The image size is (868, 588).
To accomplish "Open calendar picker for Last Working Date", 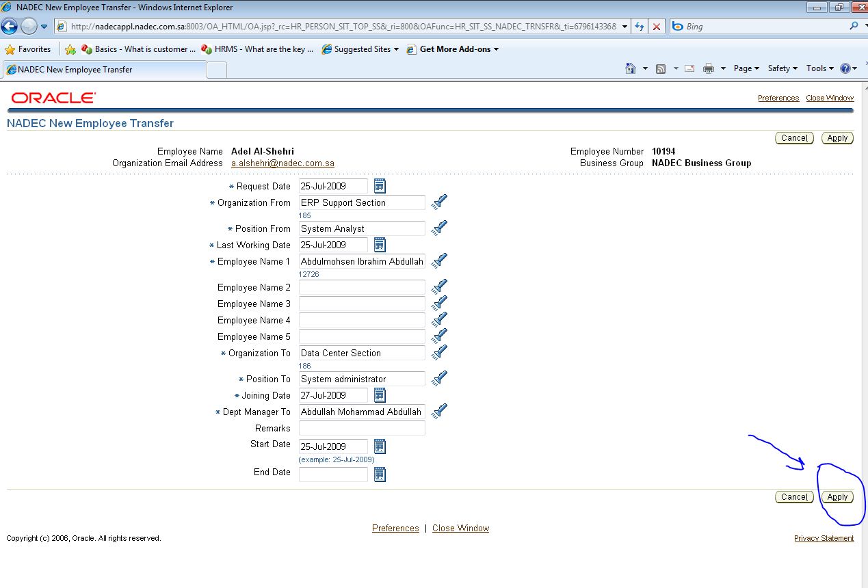I will tap(380, 245).
